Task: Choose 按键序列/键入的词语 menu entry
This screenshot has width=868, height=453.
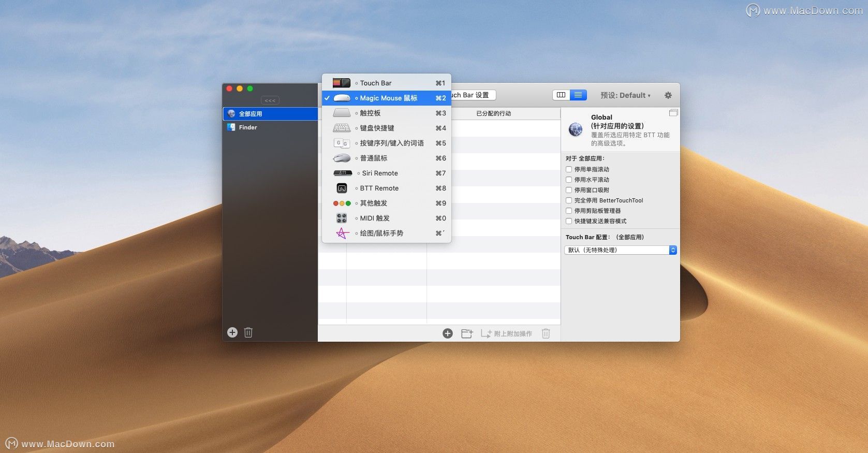Action: coord(387,143)
